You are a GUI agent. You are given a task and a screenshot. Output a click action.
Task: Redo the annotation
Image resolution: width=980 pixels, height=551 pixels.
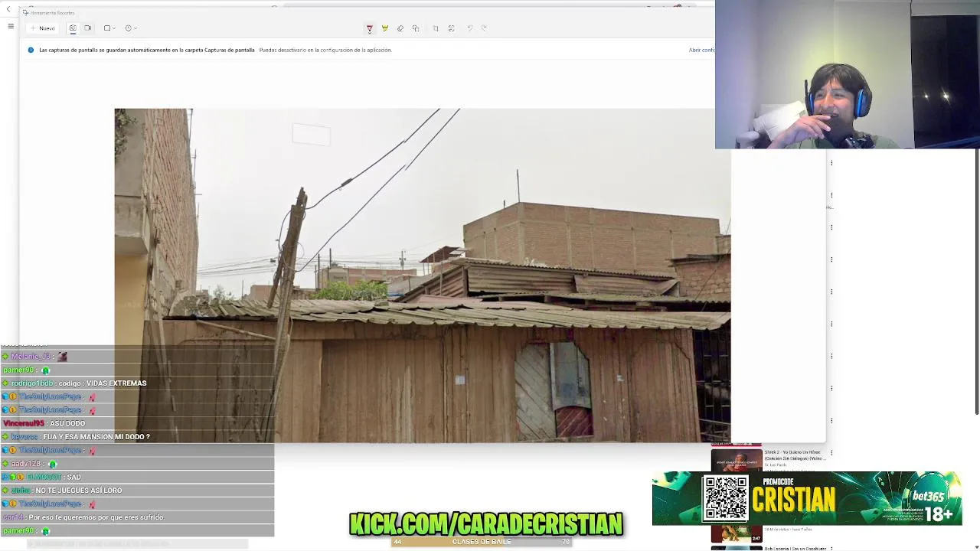pyautogui.click(x=484, y=28)
